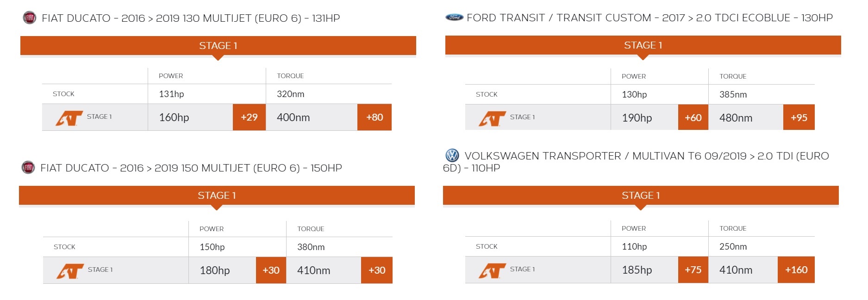Screen dimensions: 868x300
Task: Select the Stage 1 tab under Fiat Ducato 150HP
Action: tap(217, 196)
